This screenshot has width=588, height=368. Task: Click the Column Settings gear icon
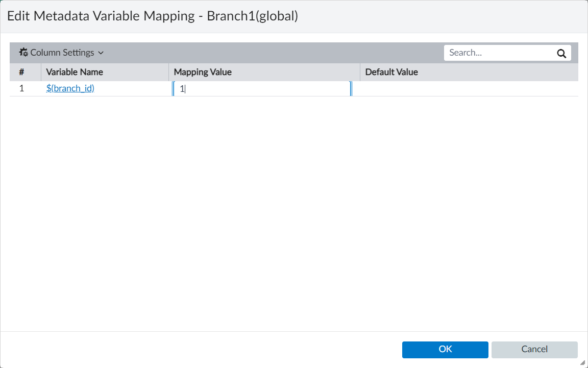coord(23,53)
